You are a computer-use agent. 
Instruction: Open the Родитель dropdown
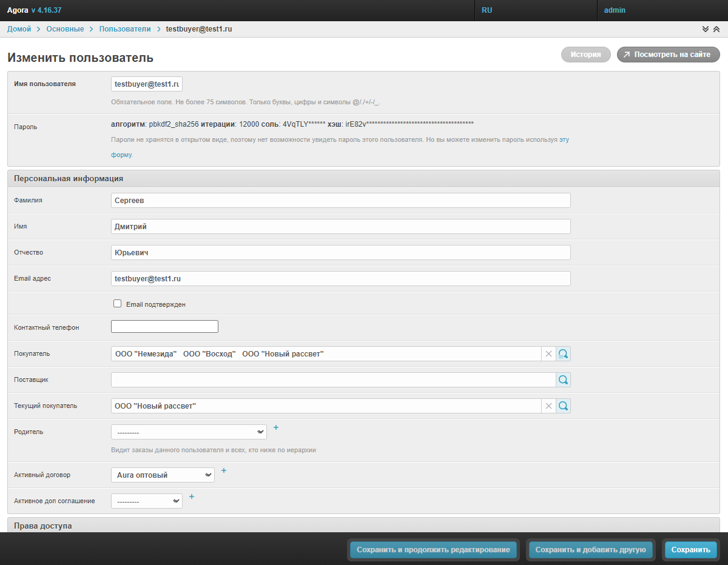(x=189, y=432)
